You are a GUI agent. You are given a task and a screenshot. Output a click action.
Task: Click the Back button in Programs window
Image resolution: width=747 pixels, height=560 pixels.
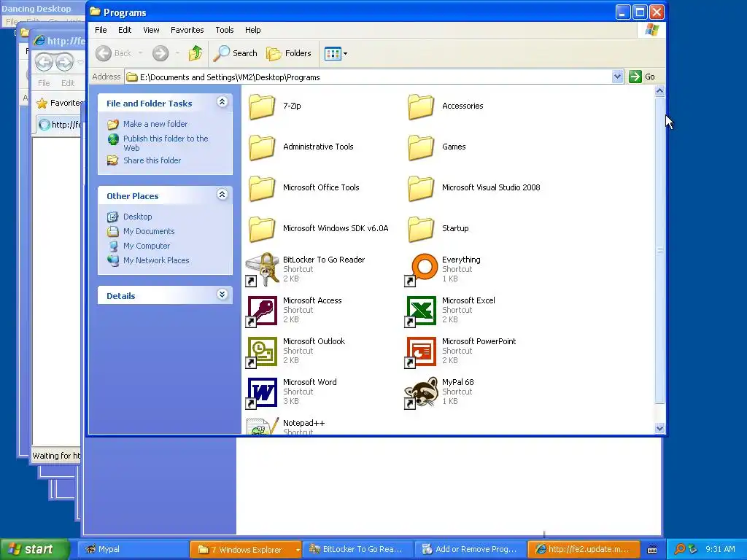[114, 53]
